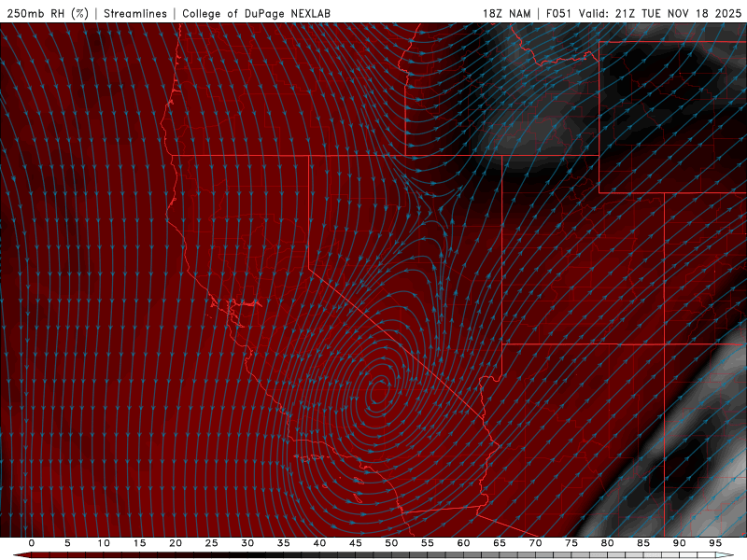Click the colorbar label '60'
Screen dimensions: 747x560
click(x=463, y=543)
